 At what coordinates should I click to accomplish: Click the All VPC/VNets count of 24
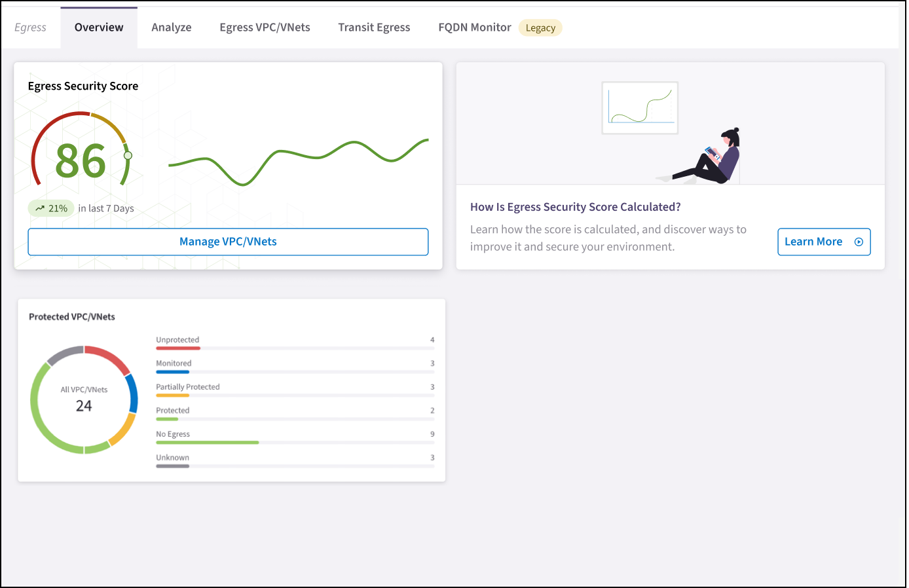(x=83, y=405)
